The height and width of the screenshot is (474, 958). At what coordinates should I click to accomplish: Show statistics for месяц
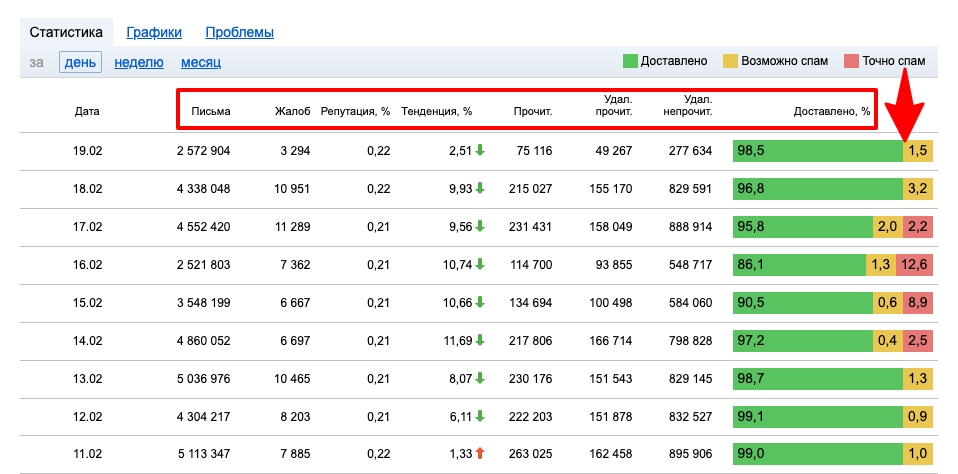pyautogui.click(x=201, y=62)
